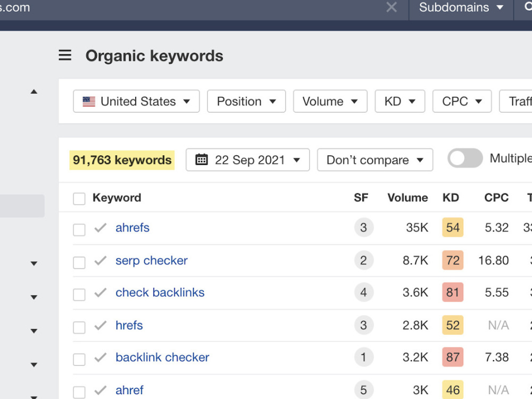Click SERP features badge showing 4

point(364,293)
